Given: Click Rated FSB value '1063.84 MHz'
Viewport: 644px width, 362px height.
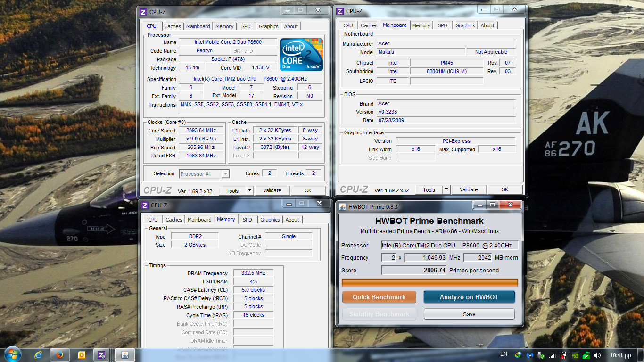Looking at the screenshot, I should [x=202, y=156].
